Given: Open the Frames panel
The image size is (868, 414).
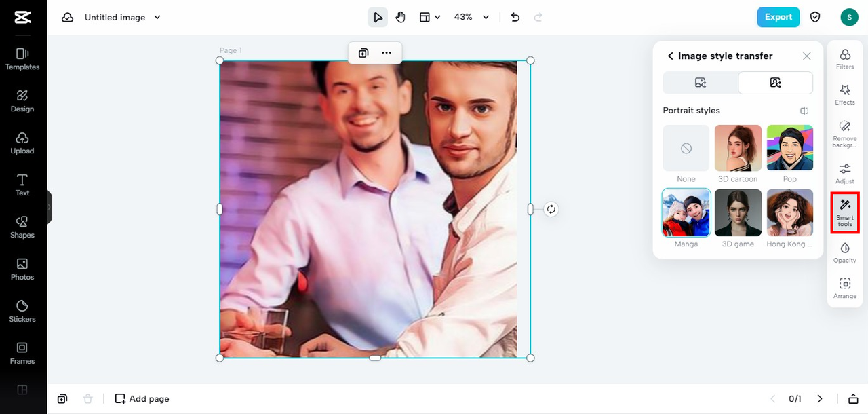Looking at the screenshot, I should click(22, 354).
